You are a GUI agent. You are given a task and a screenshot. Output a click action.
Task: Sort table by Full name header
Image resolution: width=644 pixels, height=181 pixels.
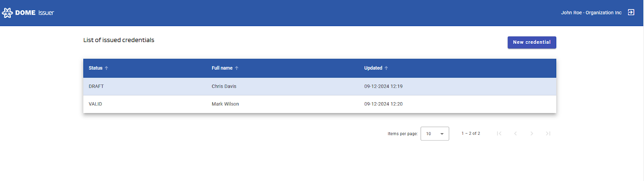coord(222,68)
